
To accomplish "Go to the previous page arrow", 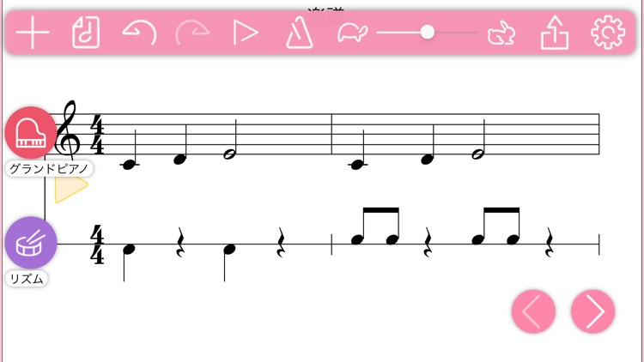I will pyautogui.click(x=533, y=311).
